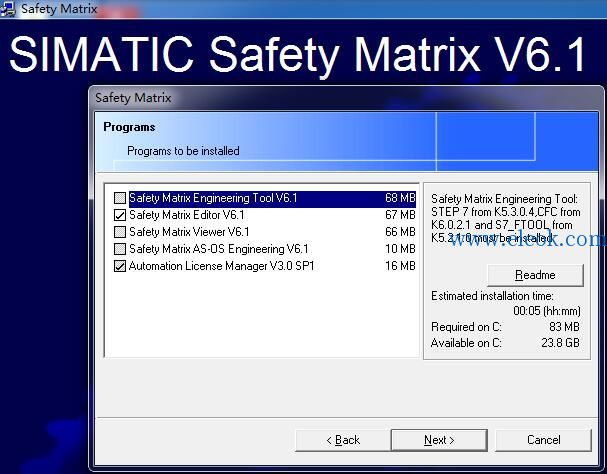Enable the Safety Matrix Viewer V6.1 checkbox
Image resolution: width=607 pixels, height=474 pixels.
[x=120, y=232]
